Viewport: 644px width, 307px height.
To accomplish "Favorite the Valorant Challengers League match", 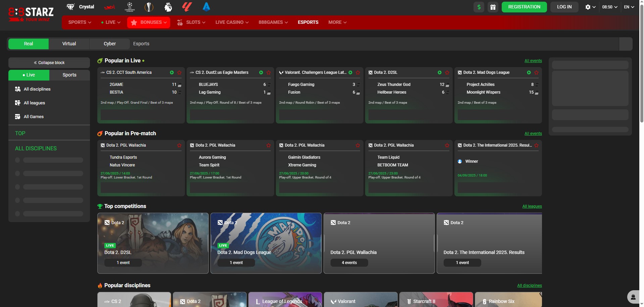I will (358, 72).
